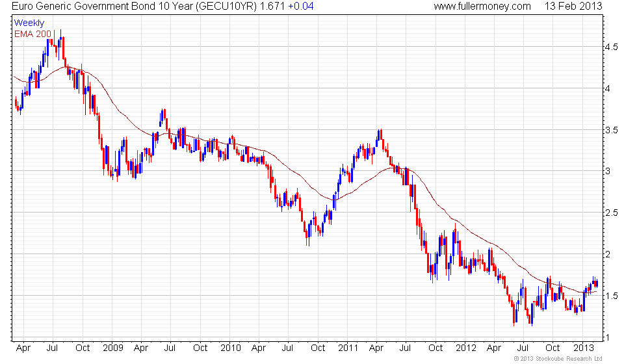The width and height of the screenshot is (637, 364).
Task: Click the Jul label between 2012 and 2013
Action: click(523, 348)
